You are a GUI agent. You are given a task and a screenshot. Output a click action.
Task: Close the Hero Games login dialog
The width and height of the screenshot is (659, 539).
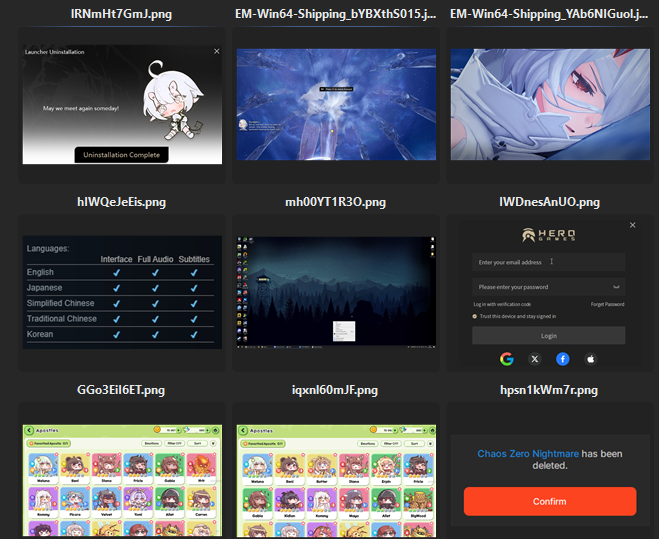tap(633, 225)
